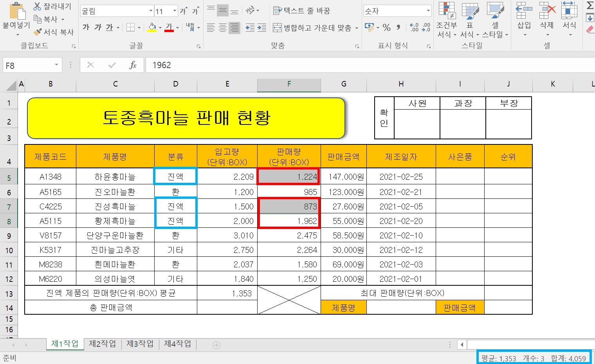Add new sheet with plus button
The image size is (595, 364).
216,345
